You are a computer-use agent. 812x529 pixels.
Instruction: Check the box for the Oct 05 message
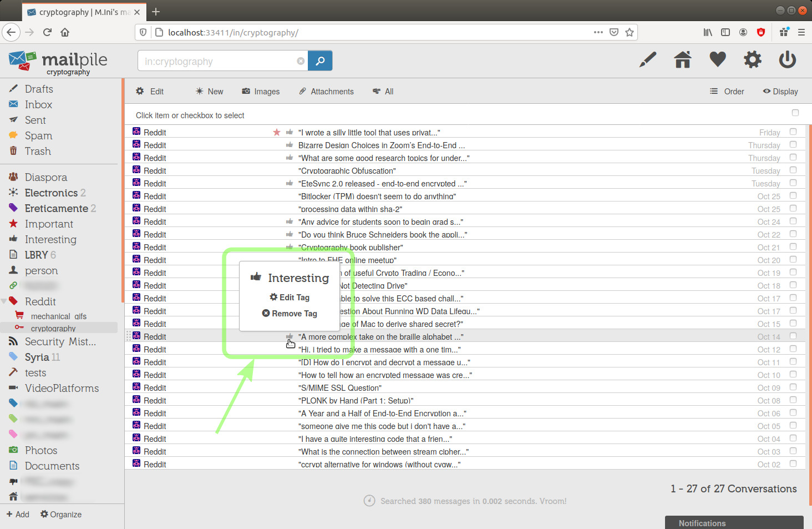[x=793, y=426]
